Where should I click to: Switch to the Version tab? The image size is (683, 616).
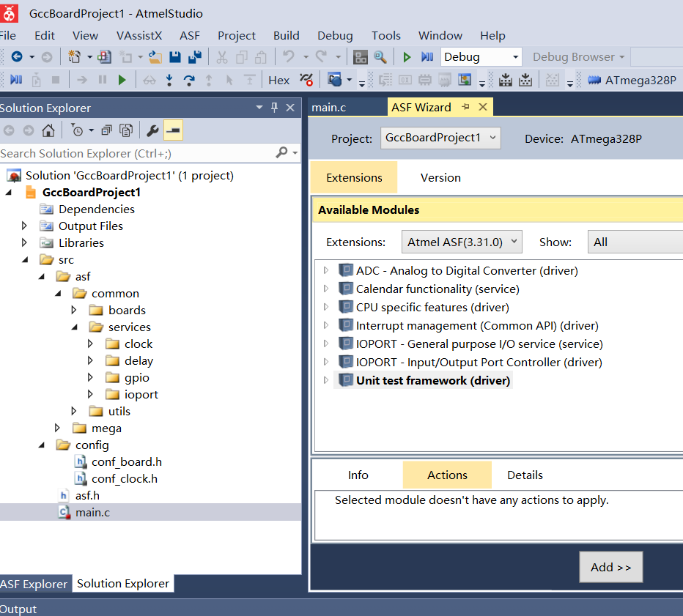tap(440, 177)
